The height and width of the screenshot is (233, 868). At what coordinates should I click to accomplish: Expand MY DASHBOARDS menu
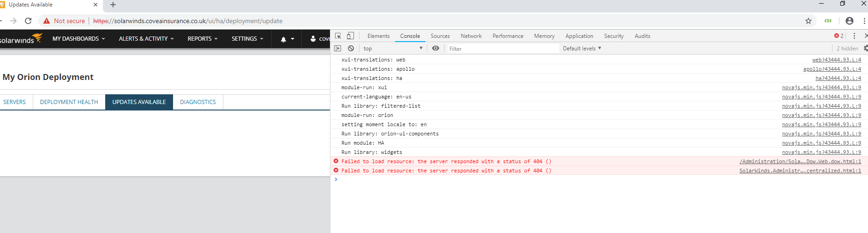(x=79, y=39)
